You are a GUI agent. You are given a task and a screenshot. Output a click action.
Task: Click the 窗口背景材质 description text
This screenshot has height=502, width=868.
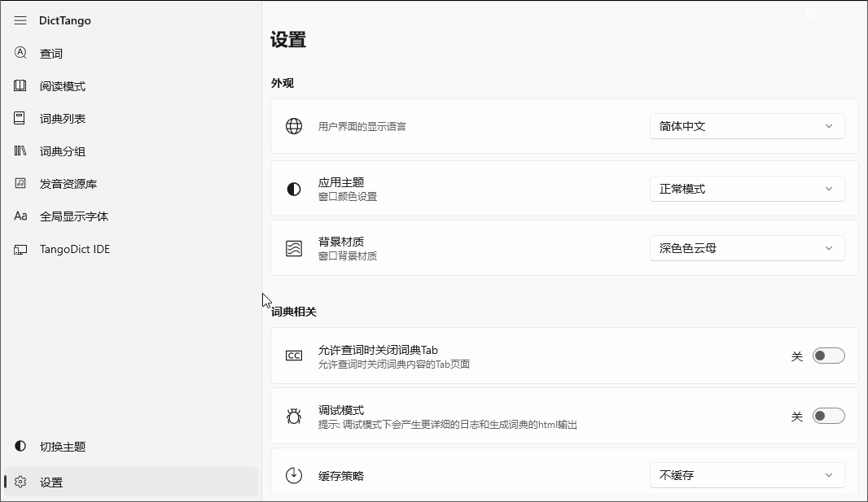(348, 256)
